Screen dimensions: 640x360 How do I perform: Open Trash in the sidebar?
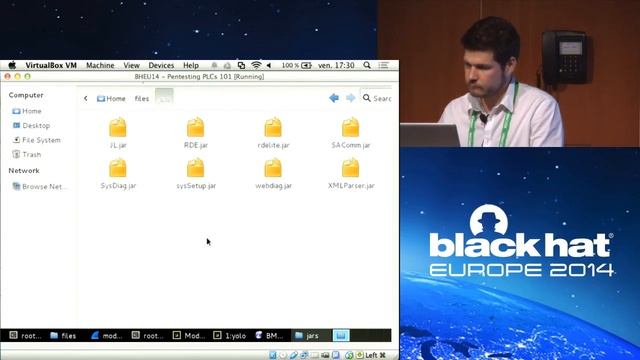tap(27, 154)
